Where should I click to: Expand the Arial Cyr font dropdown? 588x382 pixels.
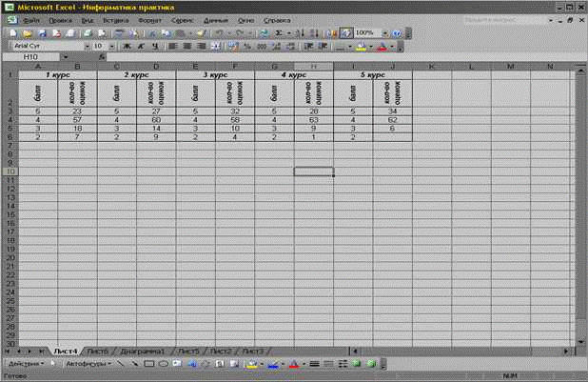point(87,46)
